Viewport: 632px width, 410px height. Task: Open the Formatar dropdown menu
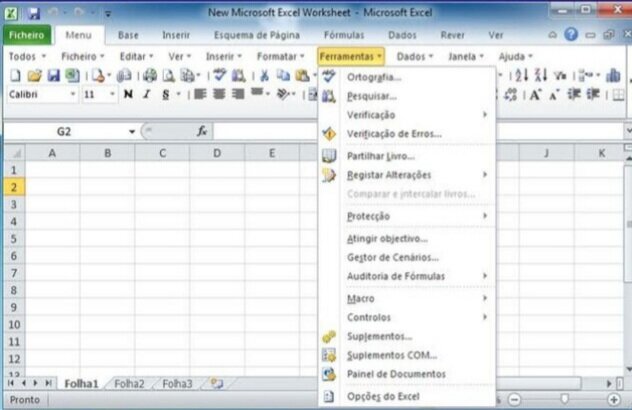tap(281, 56)
